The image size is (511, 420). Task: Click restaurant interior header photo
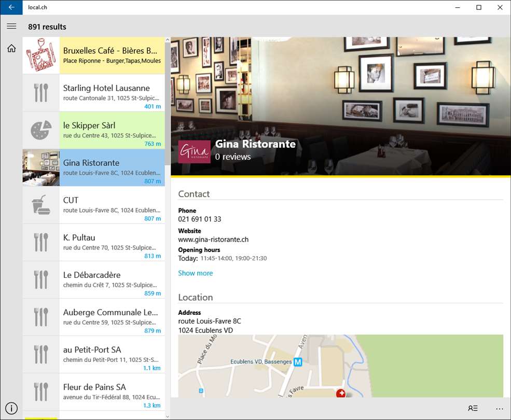(x=340, y=106)
